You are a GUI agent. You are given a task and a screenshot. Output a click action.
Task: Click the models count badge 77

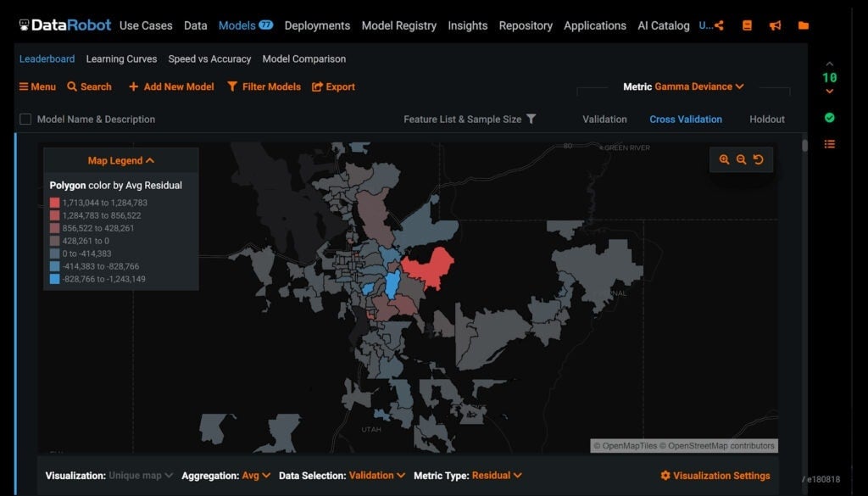tap(265, 25)
